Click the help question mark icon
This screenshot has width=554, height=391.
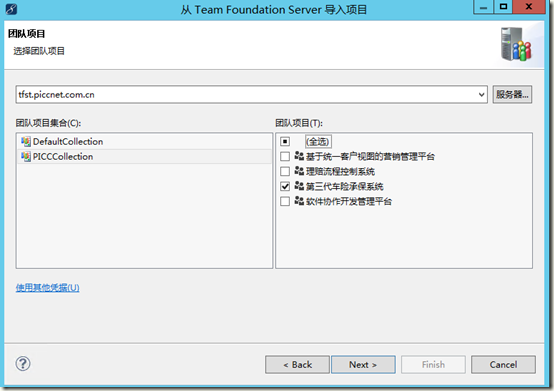point(23,363)
